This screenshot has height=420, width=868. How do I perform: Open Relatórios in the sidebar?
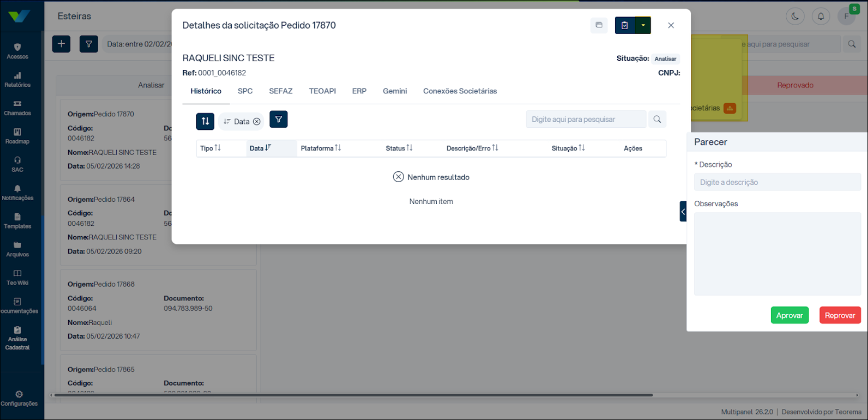tap(18, 79)
